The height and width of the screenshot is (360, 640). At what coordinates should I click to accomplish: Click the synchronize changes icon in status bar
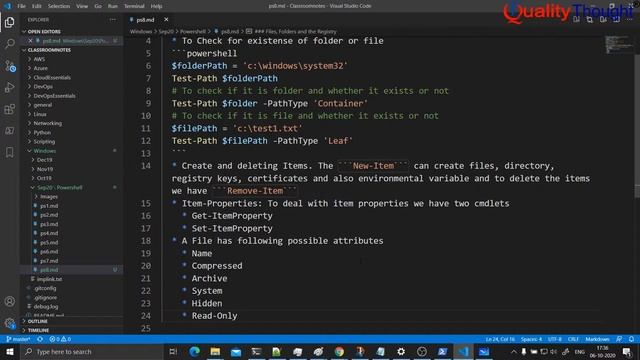(x=40, y=339)
